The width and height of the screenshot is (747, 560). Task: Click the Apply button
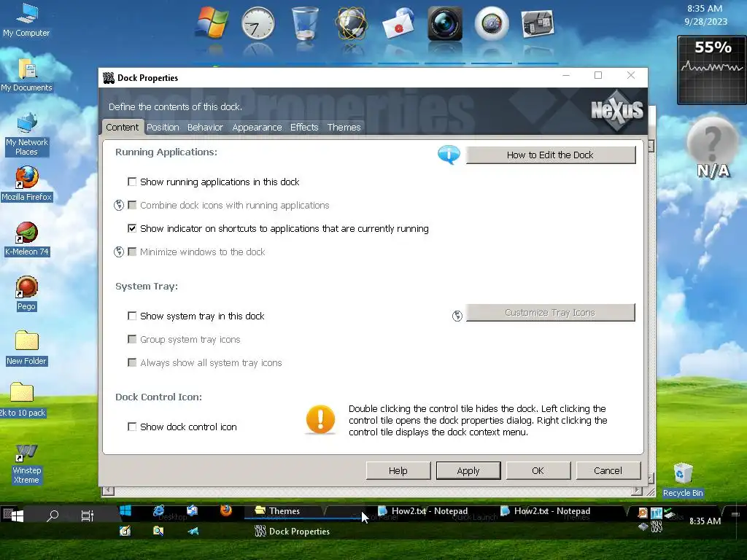(x=468, y=470)
